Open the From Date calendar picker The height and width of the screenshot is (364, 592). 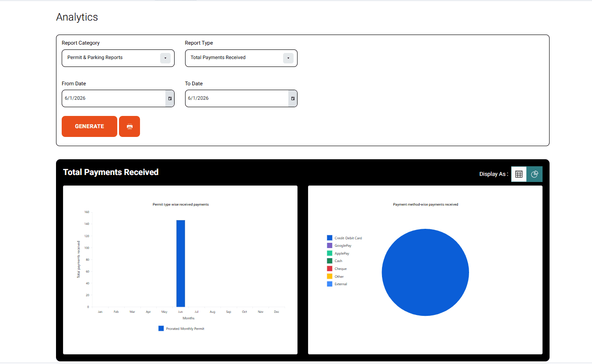[170, 98]
